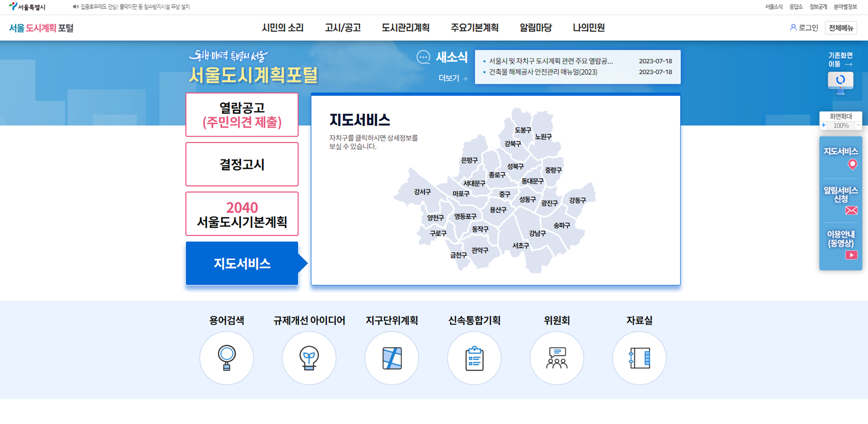
Task: Click the 서울특별시 logo at top left
Action: tap(27, 7)
